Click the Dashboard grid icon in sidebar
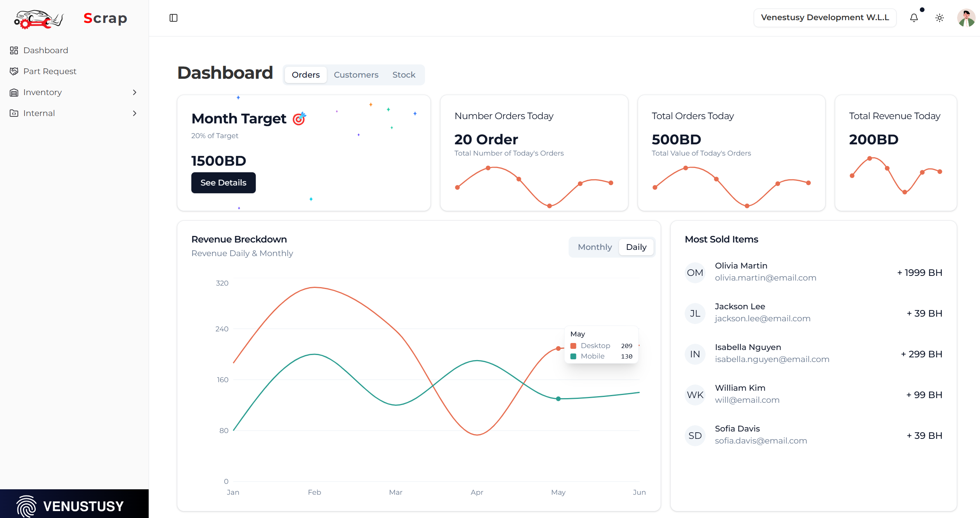The height and width of the screenshot is (518, 980). [x=14, y=50]
